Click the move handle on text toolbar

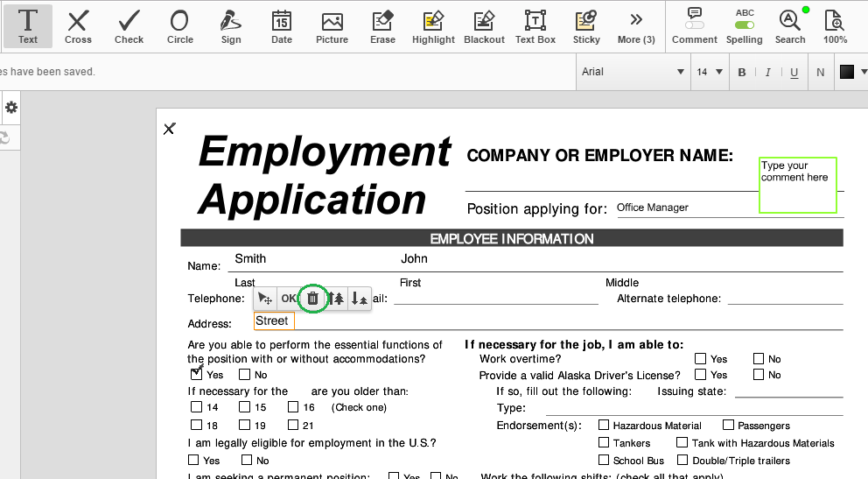coord(265,299)
